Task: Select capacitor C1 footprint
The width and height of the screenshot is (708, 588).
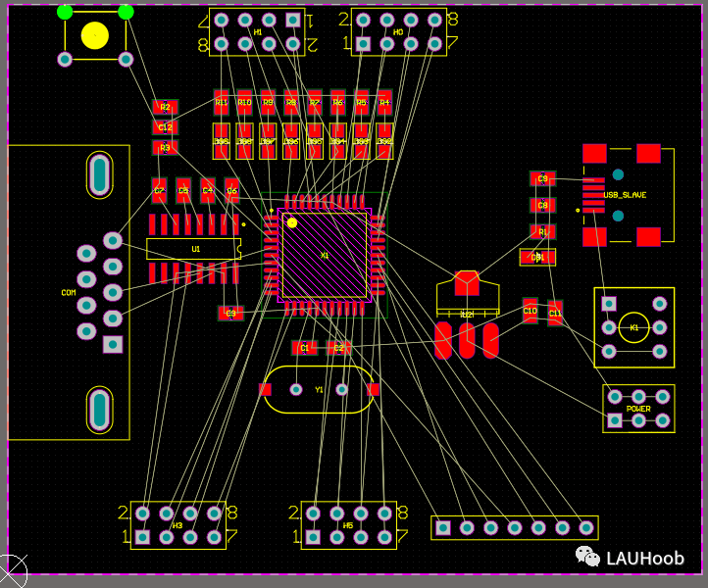Action: 305,348
